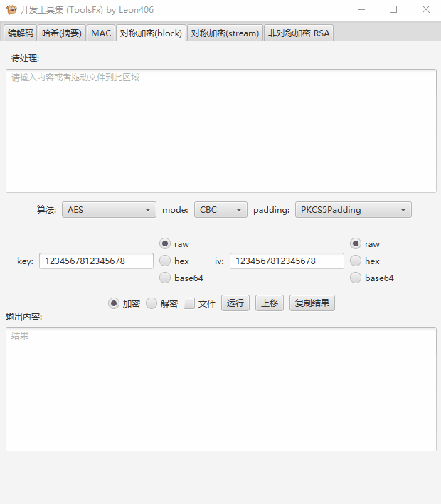Close the ToolsFx window

(x=426, y=10)
